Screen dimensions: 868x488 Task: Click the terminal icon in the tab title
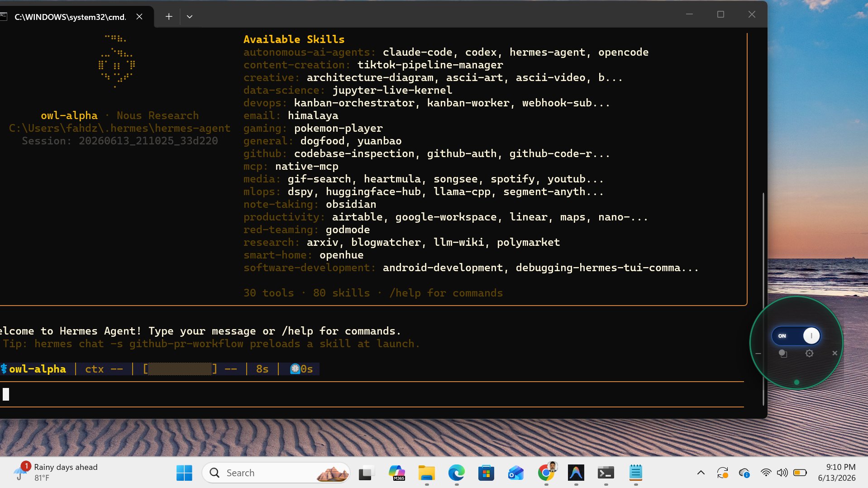4,17
